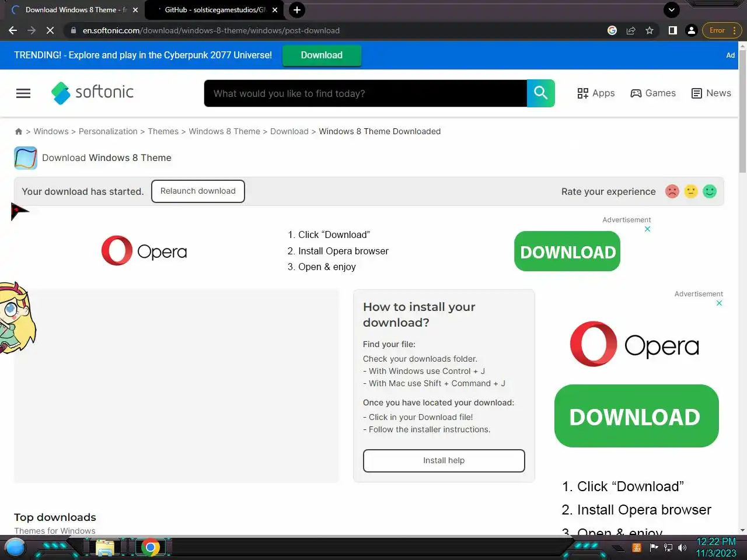The image size is (747, 560).
Task: Open the Chrome profile avatar
Action: [692, 30]
